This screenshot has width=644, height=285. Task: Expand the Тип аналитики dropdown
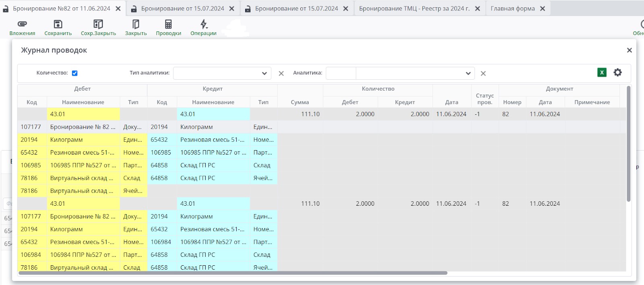(264, 73)
